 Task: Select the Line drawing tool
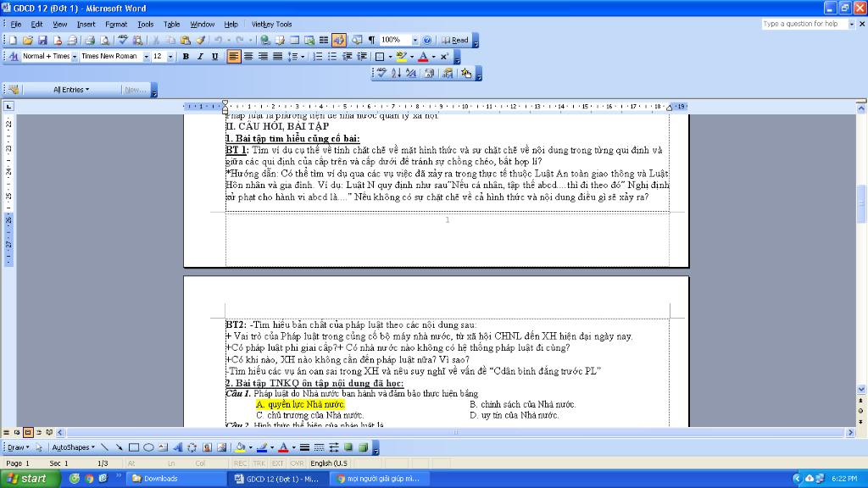tap(104, 447)
